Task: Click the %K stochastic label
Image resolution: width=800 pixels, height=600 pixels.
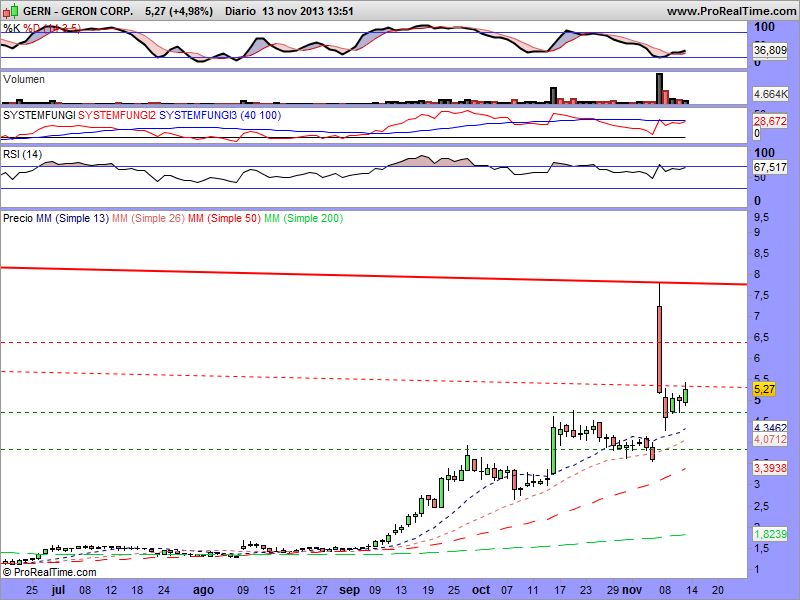Action: (x=12, y=28)
